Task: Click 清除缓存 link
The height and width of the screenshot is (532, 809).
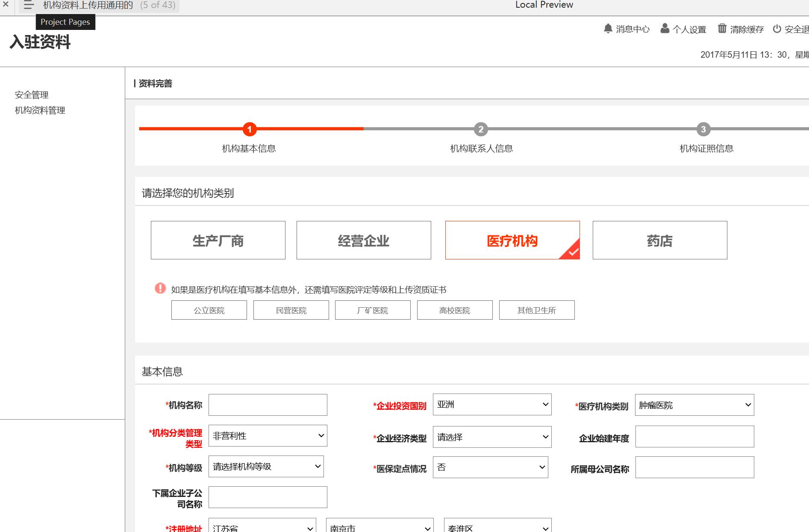Action: 747,29
